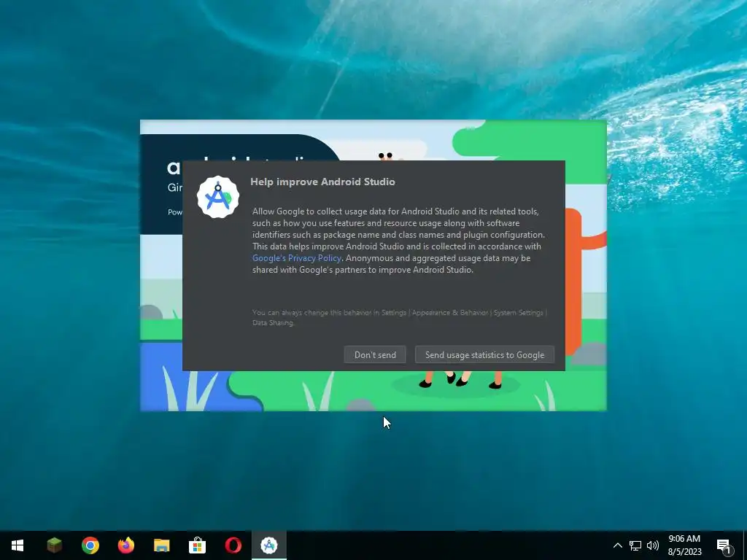Screen dimensions: 747x560
Task: Open the Windows Start menu
Action: pos(18,545)
